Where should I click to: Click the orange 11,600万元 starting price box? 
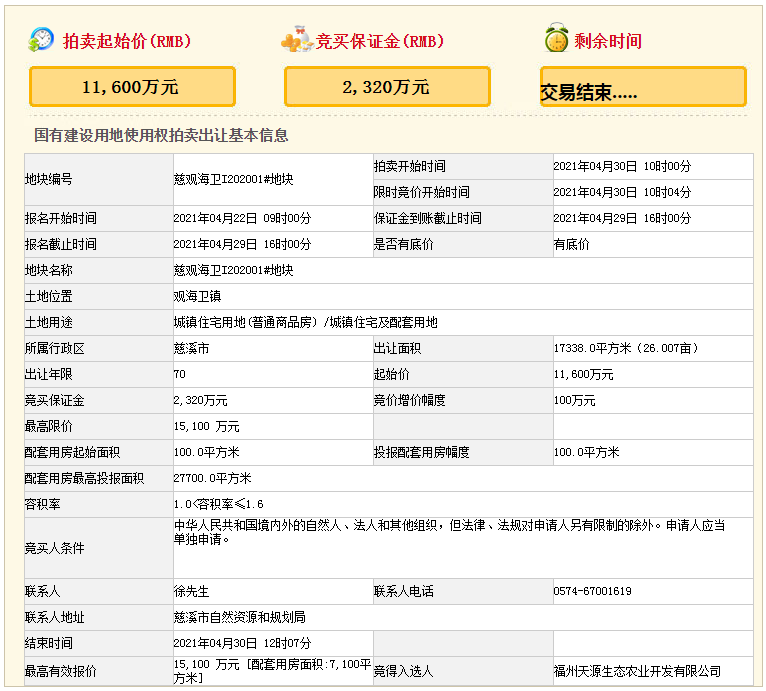pos(132,87)
